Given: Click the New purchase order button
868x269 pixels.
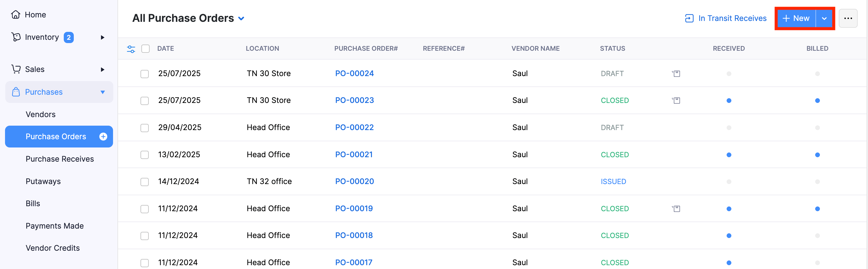Looking at the screenshot, I should pos(796,18).
